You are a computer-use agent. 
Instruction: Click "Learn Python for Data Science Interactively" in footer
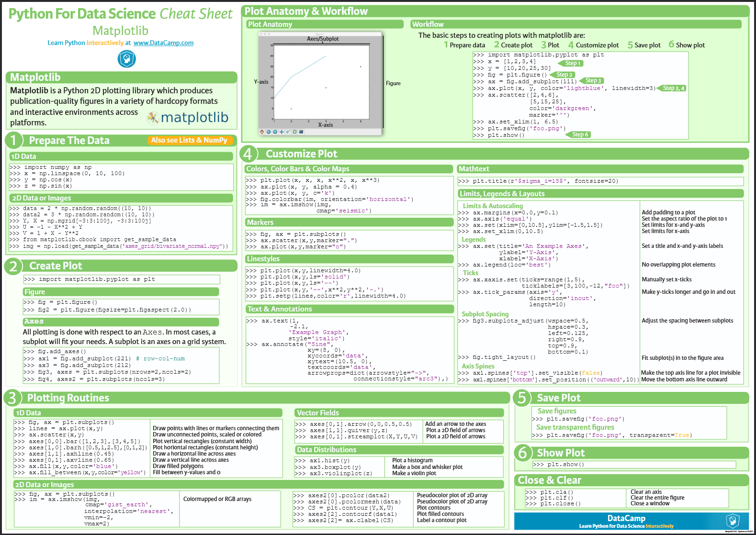[x=626, y=526]
